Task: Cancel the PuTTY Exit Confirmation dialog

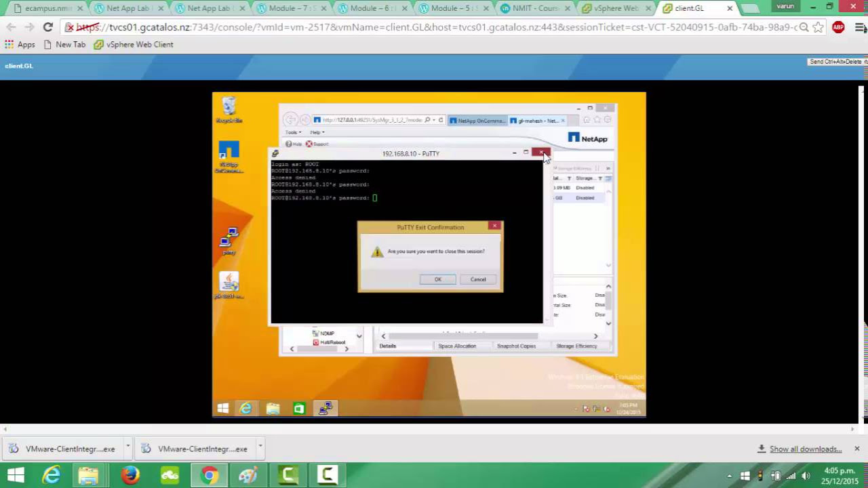Action: (478, 279)
